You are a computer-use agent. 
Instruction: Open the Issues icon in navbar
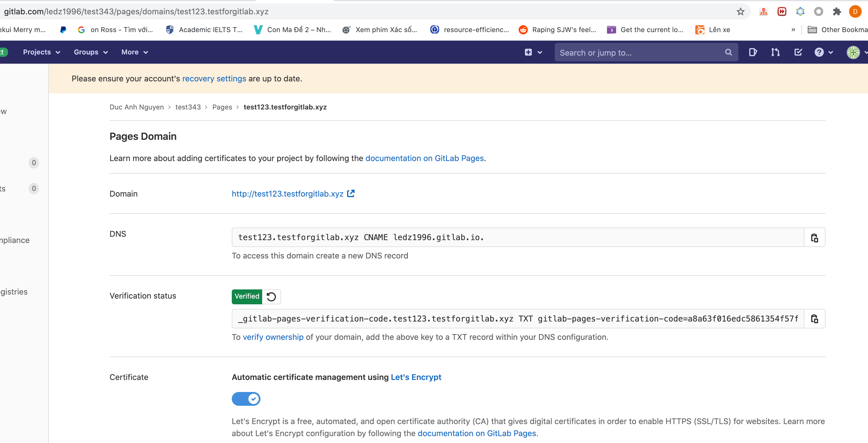(753, 52)
